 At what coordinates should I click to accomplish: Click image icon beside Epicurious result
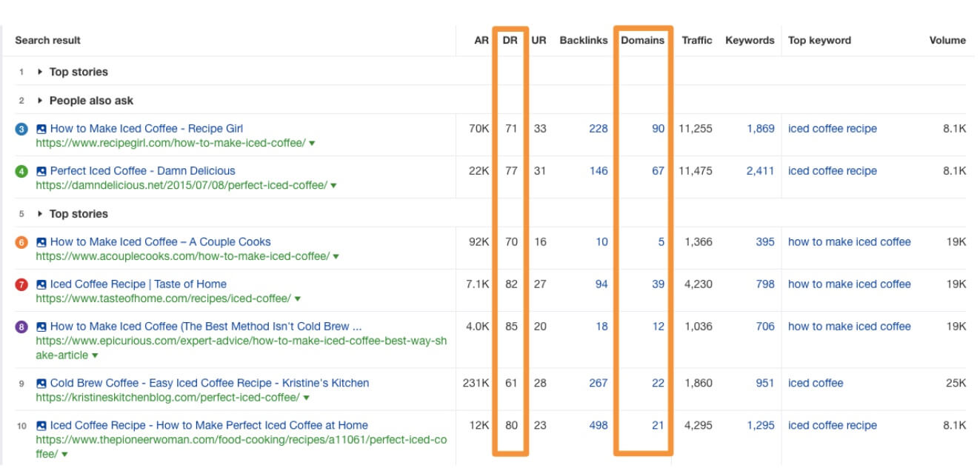41,327
